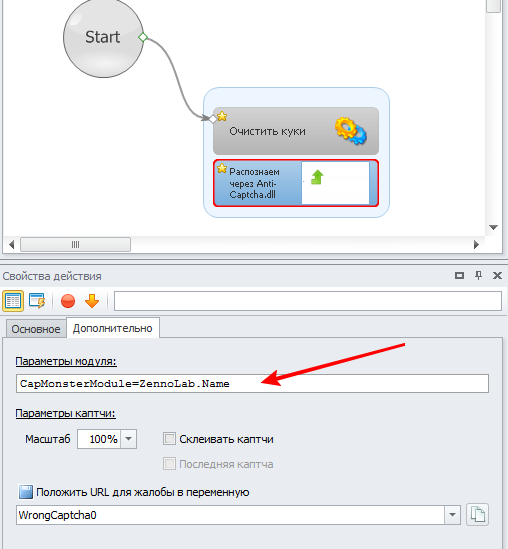
Task: Select the Дополнительно tab
Action: [113, 328]
